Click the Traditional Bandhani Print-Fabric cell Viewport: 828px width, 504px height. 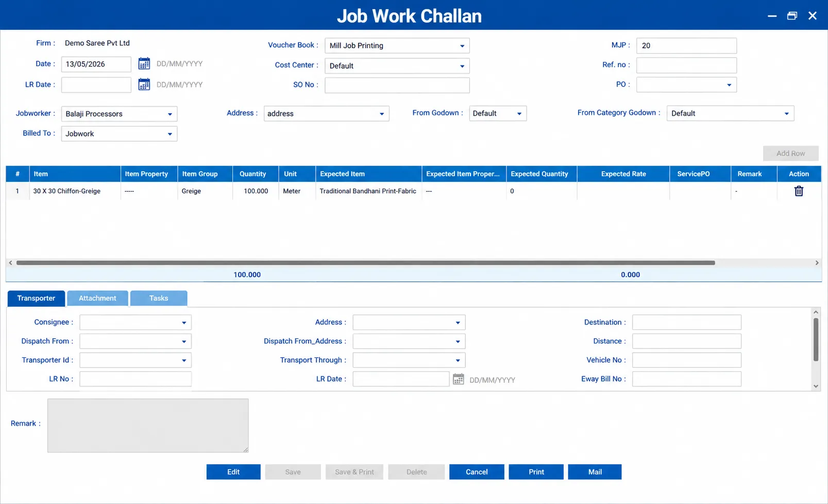point(368,191)
